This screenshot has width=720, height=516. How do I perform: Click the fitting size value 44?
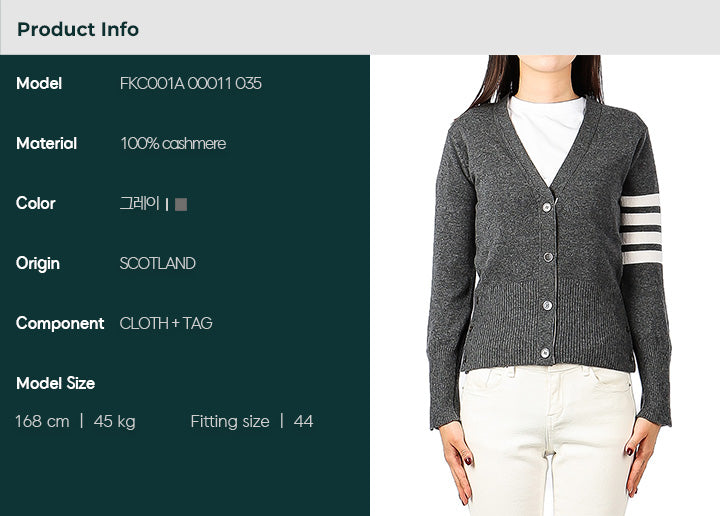click(303, 421)
